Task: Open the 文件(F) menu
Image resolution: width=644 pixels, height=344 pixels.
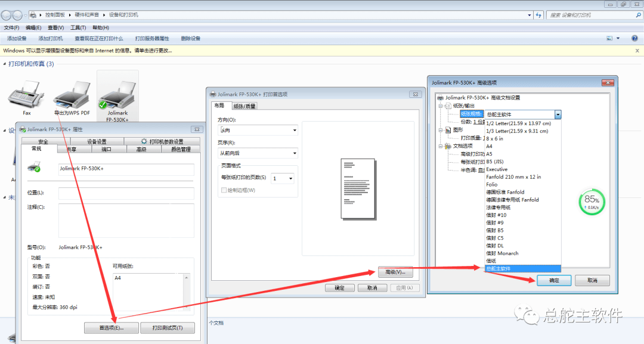Action: 11,27
